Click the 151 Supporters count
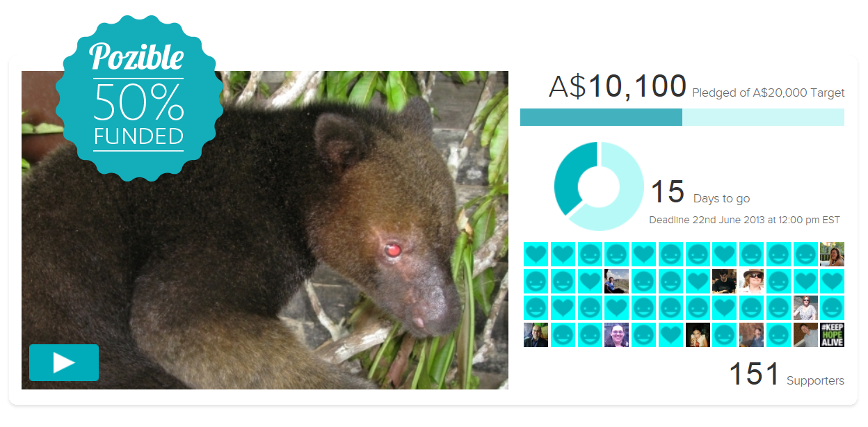 click(786, 374)
